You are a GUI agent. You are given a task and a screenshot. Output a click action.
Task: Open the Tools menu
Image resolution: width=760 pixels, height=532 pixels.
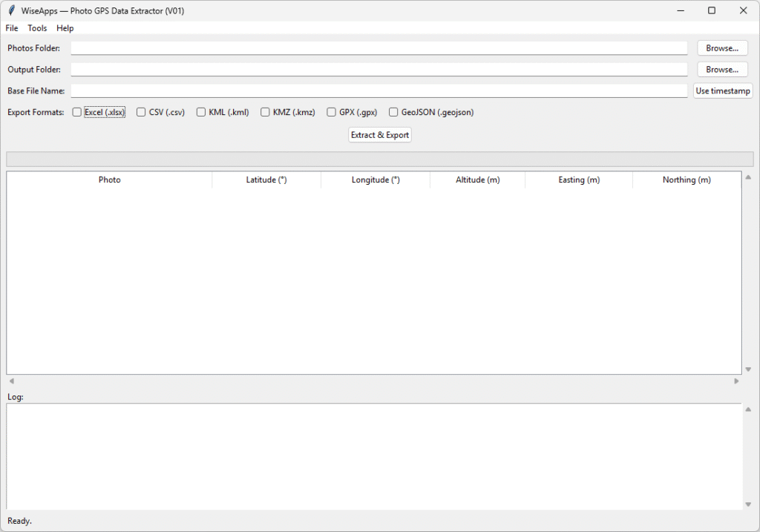tap(37, 28)
